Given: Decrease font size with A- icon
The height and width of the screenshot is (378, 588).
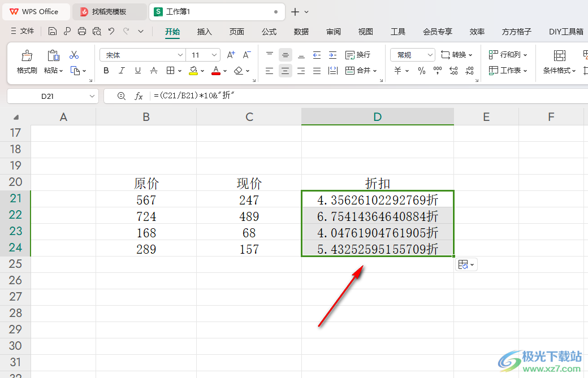Looking at the screenshot, I should point(247,55).
